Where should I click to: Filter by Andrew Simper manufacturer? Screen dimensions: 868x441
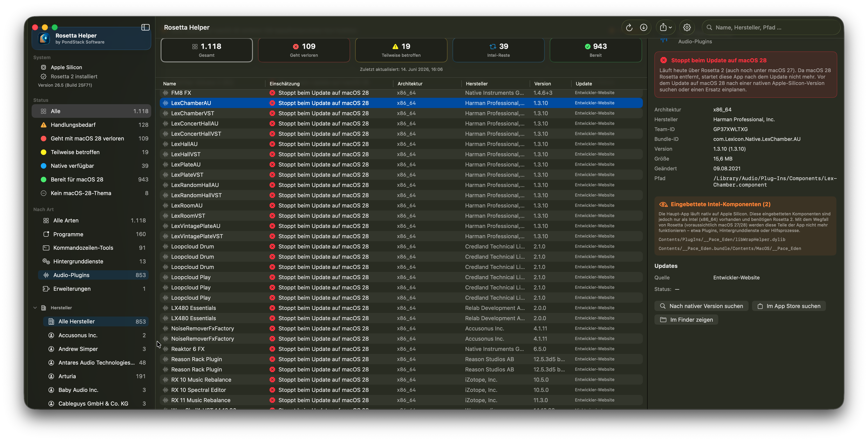[96, 349]
